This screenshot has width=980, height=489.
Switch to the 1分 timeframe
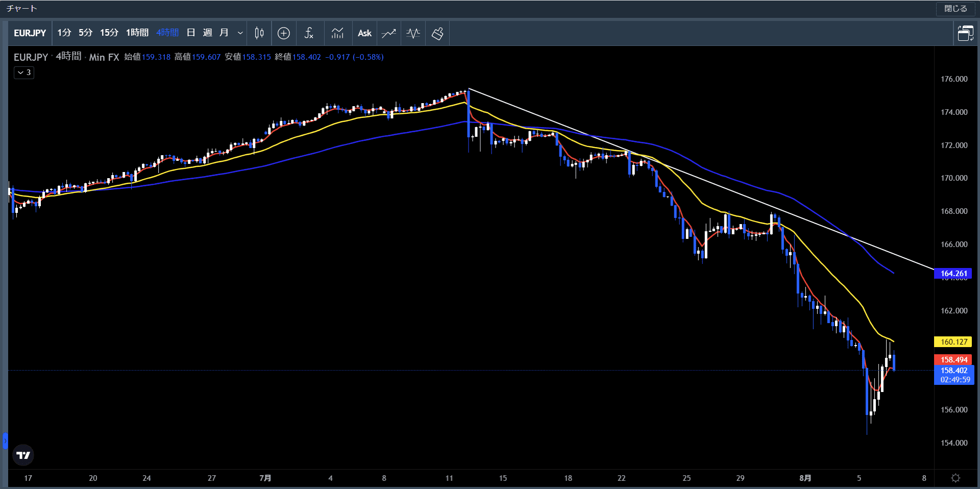pos(64,33)
